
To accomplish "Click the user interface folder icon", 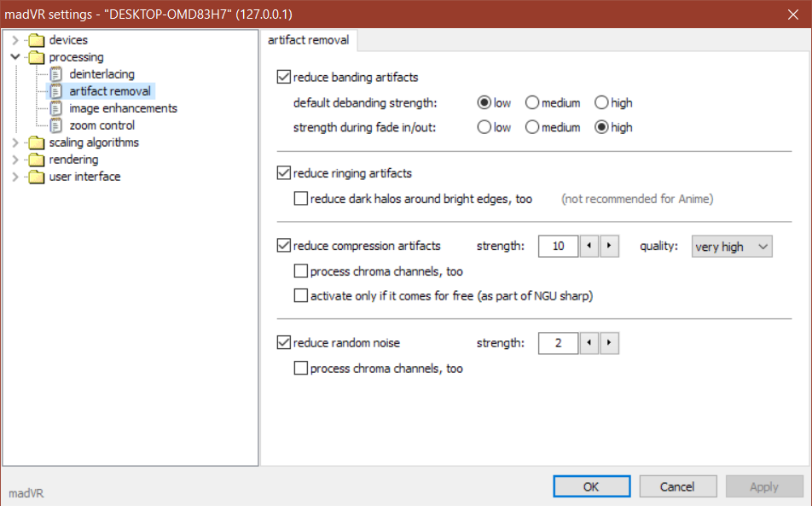I will [36, 177].
